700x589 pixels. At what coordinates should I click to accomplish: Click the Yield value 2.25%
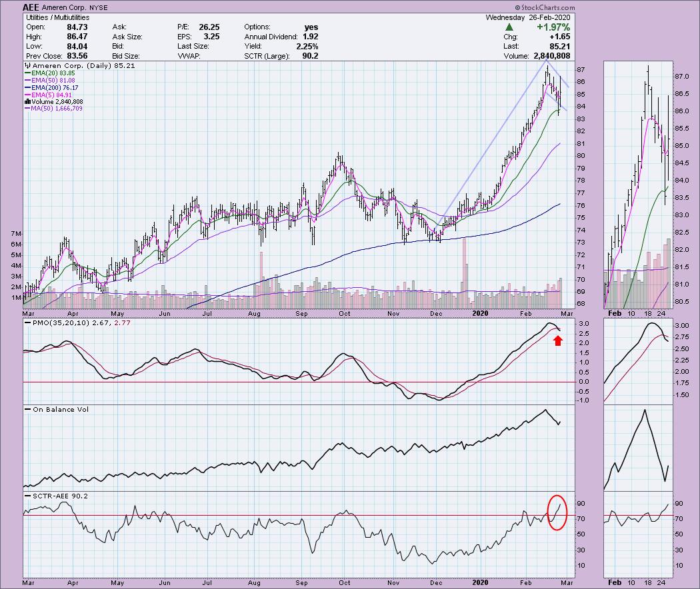pyautogui.click(x=307, y=47)
